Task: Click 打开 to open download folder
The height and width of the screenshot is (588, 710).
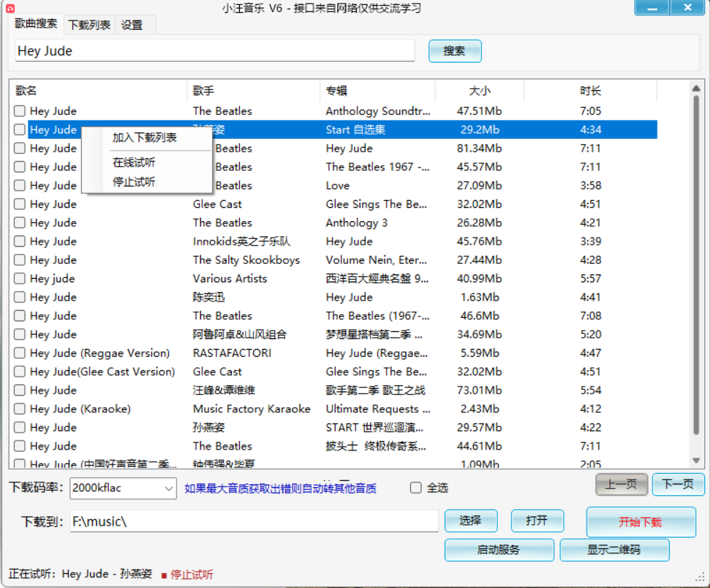Action: 537,521
